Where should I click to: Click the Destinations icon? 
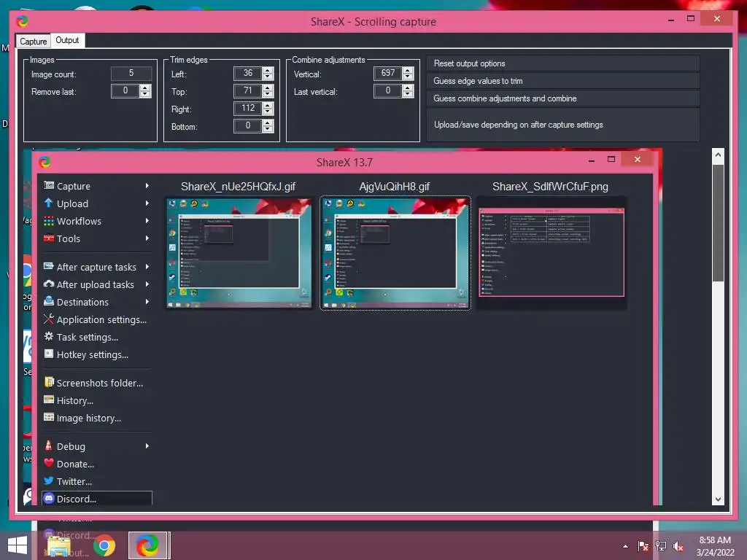coord(49,301)
